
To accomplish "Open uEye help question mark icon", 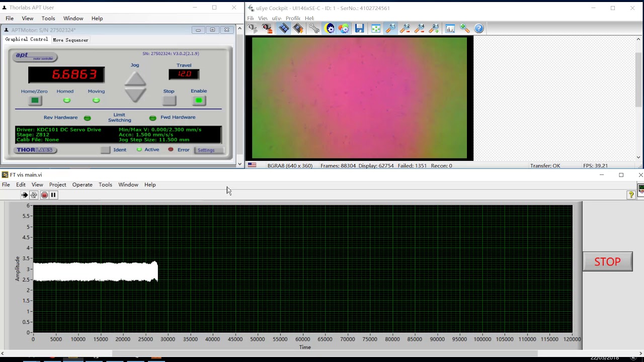I will [x=479, y=29].
